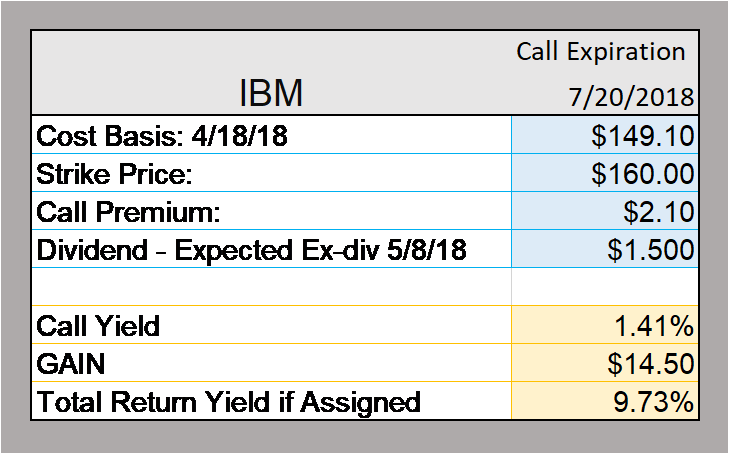Select the Dividend Expected Ex-div label
Viewport: 729px width, 454px height.
tap(251, 250)
